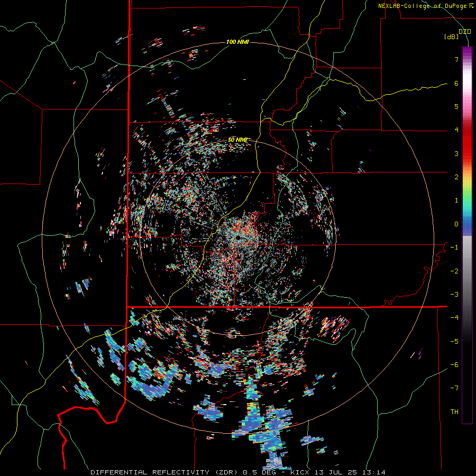Click the 1 value on the color scale
476x476 pixels.
click(456, 200)
